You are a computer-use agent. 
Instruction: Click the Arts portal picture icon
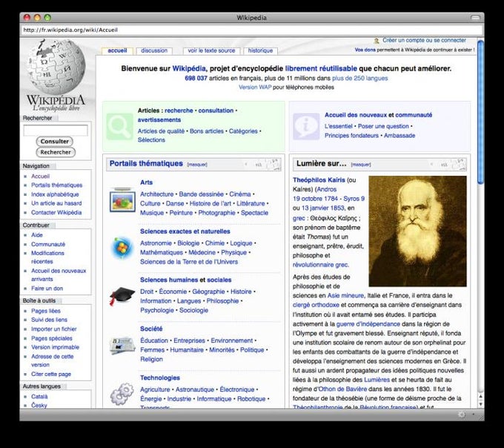click(122, 201)
